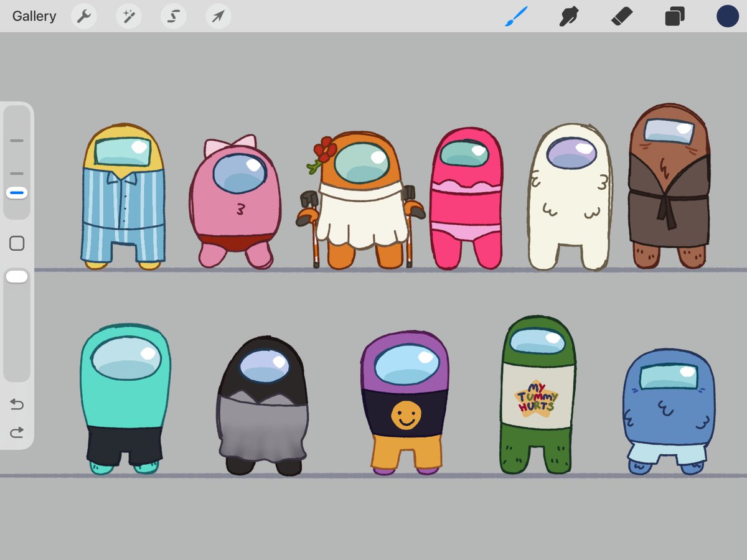The height and width of the screenshot is (560, 747).
Task: Tap the brown crewmate in a robe
Action: pos(669,187)
